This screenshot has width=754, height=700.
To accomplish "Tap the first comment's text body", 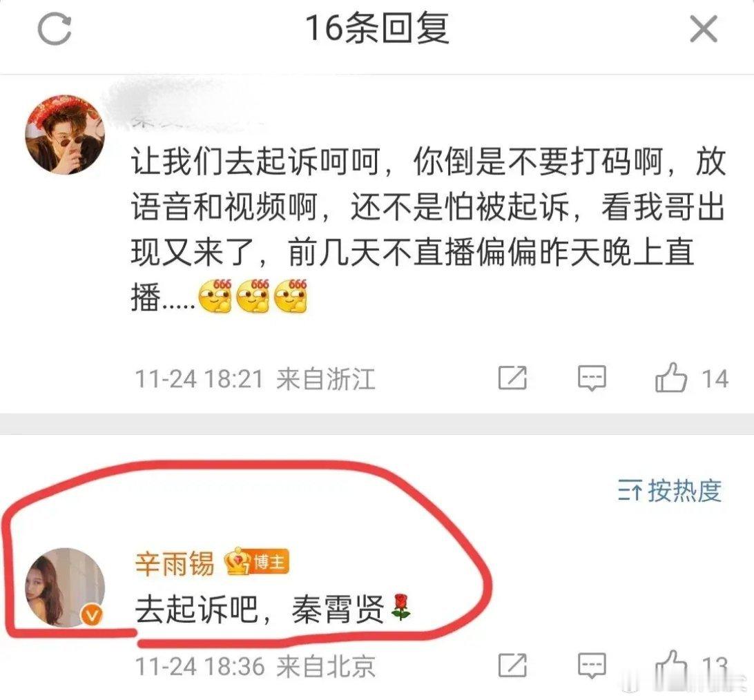I will (x=428, y=229).
